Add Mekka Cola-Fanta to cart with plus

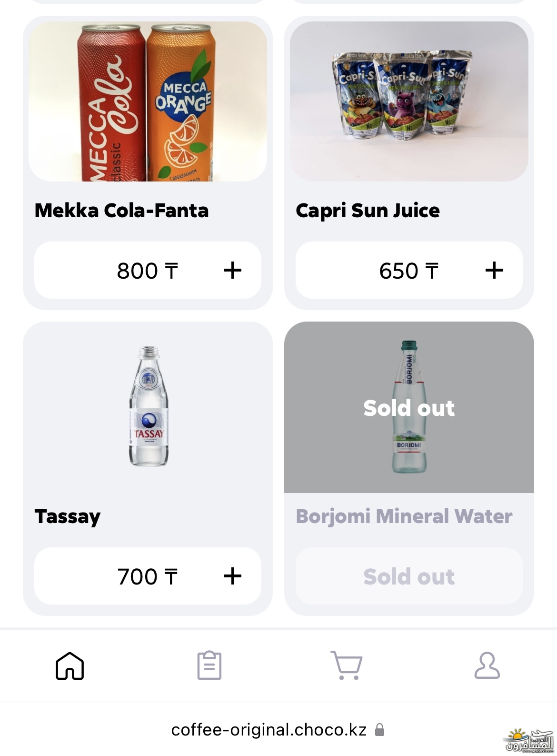click(x=233, y=271)
